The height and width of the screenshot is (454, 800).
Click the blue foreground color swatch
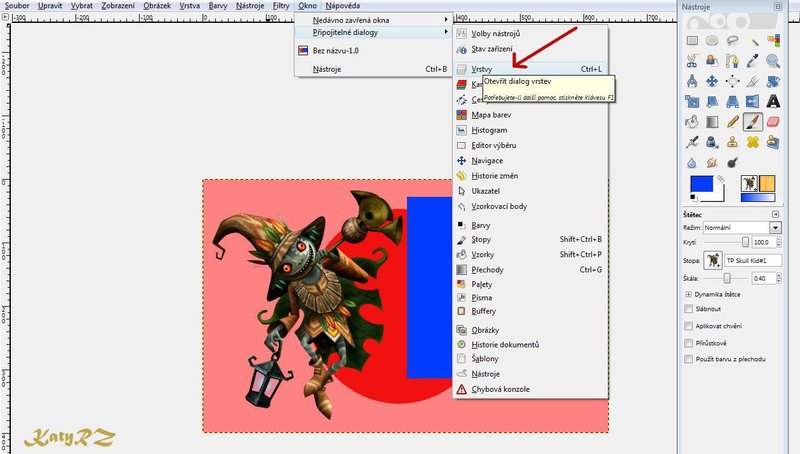click(x=701, y=184)
